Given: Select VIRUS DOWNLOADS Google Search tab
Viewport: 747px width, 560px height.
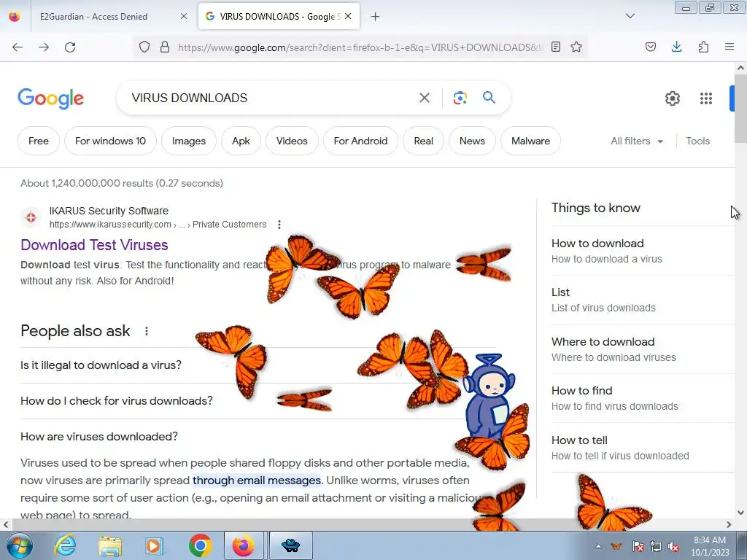Looking at the screenshot, I should click(279, 17).
